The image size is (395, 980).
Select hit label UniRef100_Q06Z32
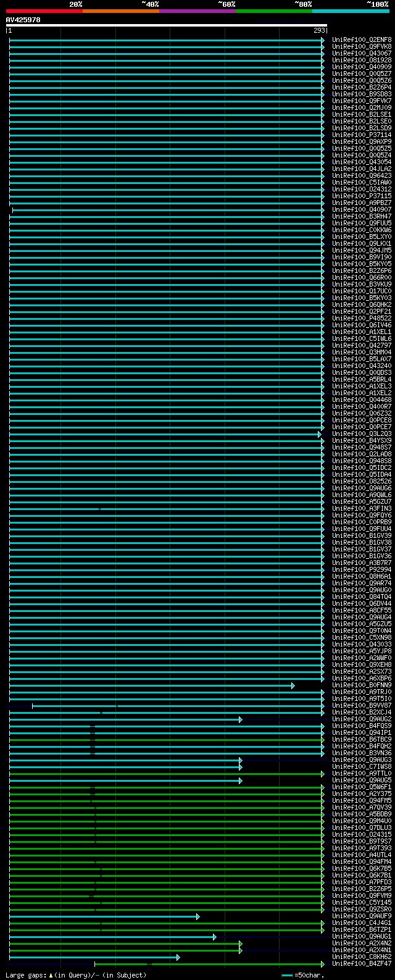[x=362, y=414]
